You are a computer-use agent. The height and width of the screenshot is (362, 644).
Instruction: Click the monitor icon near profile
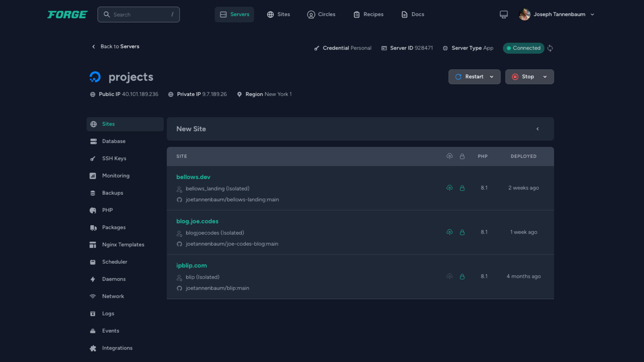pos(503,14)
